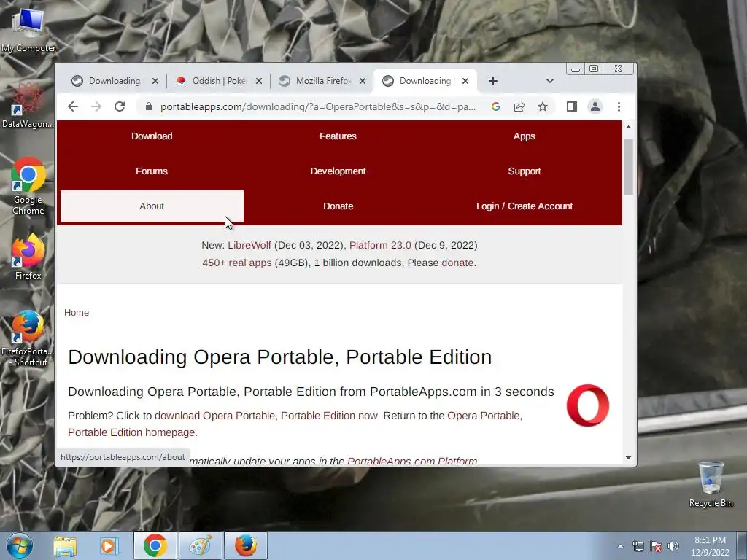
Task: Show hidden system tray icons
Action: (620, 546)
